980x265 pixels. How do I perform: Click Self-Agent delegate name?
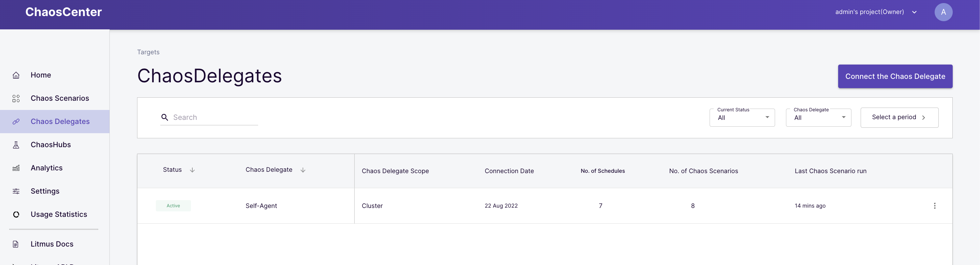click(261, 206)
